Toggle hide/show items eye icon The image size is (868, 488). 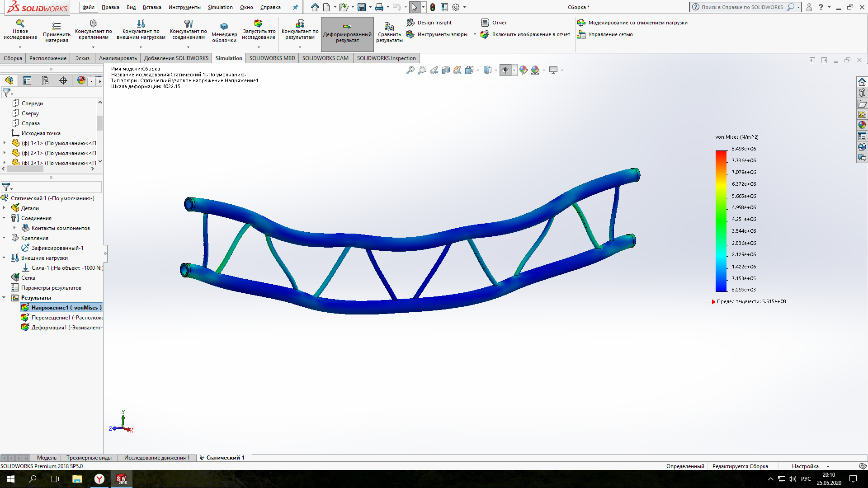(505, 70)
